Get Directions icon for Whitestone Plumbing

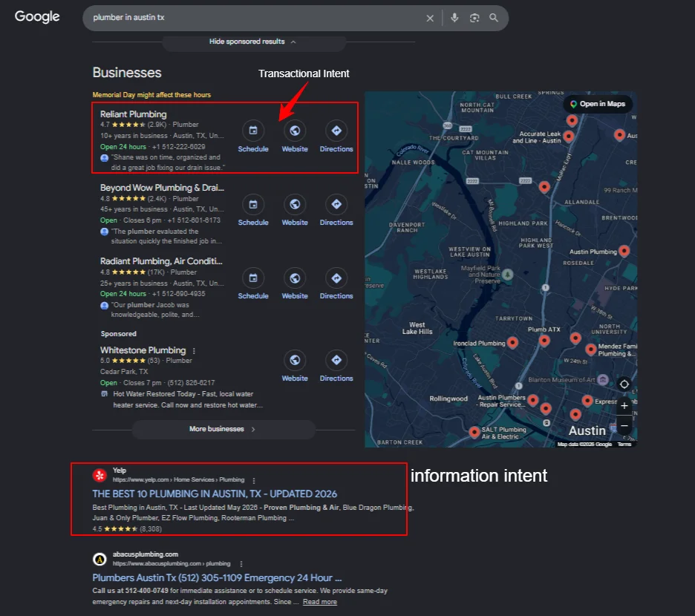(336, 360)
